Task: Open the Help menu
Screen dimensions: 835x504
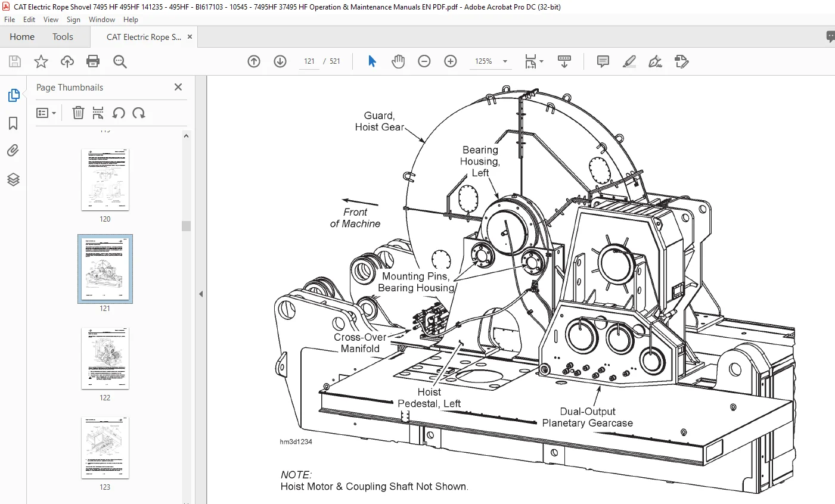Action: click(131, 20)
